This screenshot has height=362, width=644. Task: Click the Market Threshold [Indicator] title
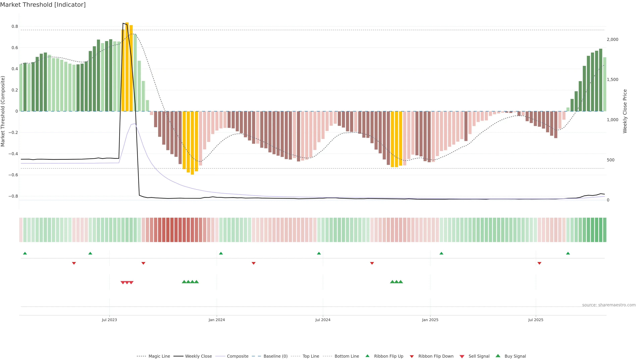(43, 5)
